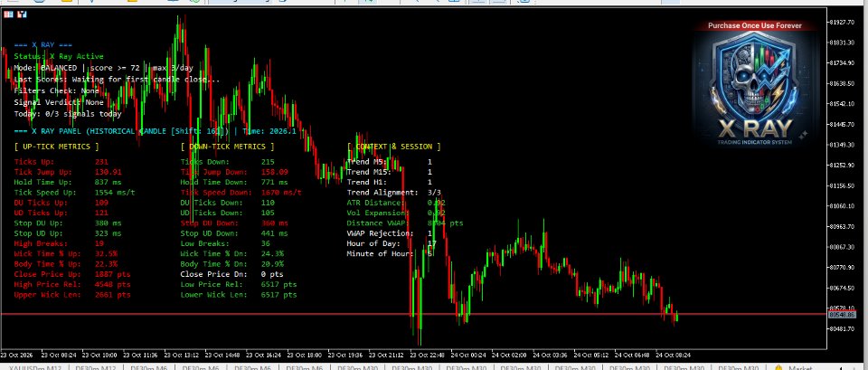The width and height of the screenshot is (868, 370).
Task: Click the '23 Oct 13:12' time axis label
Action: 182,355
